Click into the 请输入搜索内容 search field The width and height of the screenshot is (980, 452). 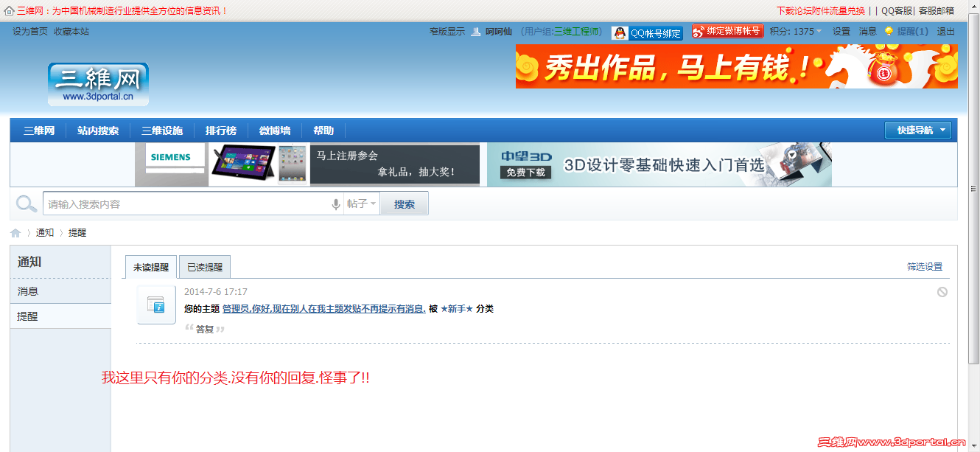pos(188,204)
